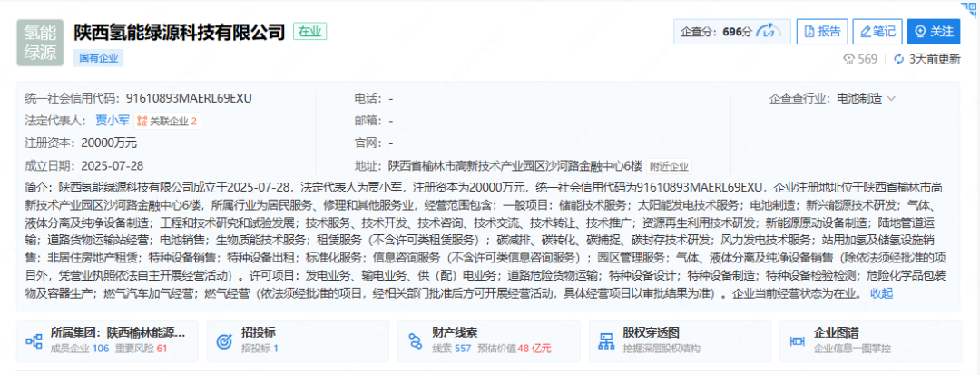This screenshot has width=980, height=375.
Task: Click the founding date 2025-07-28 value
Action: 113,165
